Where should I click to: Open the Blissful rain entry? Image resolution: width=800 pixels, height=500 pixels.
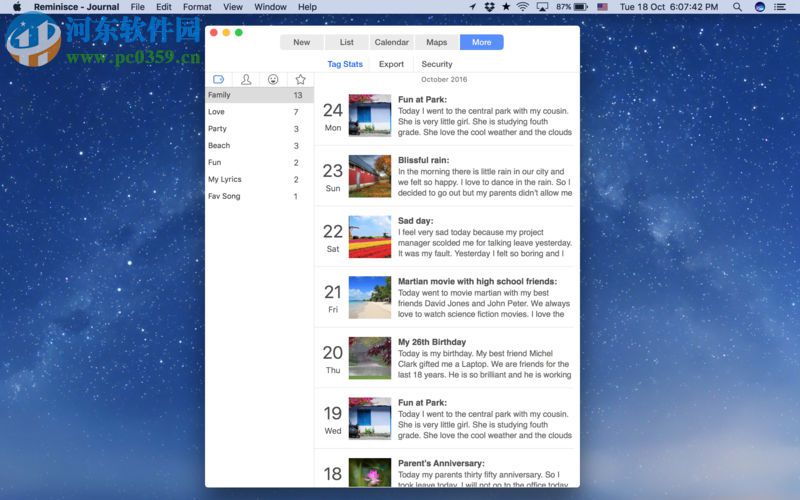click(x=444, y=177)
